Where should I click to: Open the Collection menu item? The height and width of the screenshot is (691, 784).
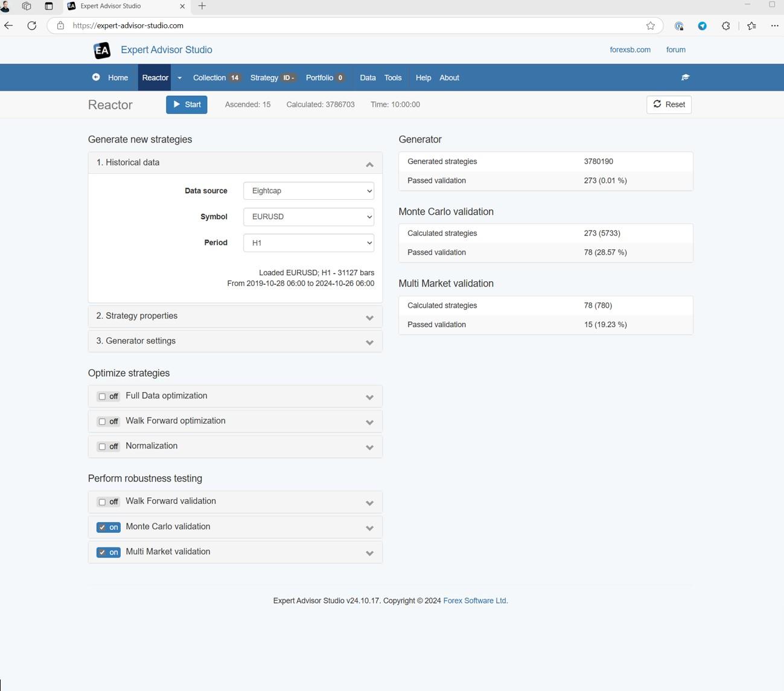point(216,78)
